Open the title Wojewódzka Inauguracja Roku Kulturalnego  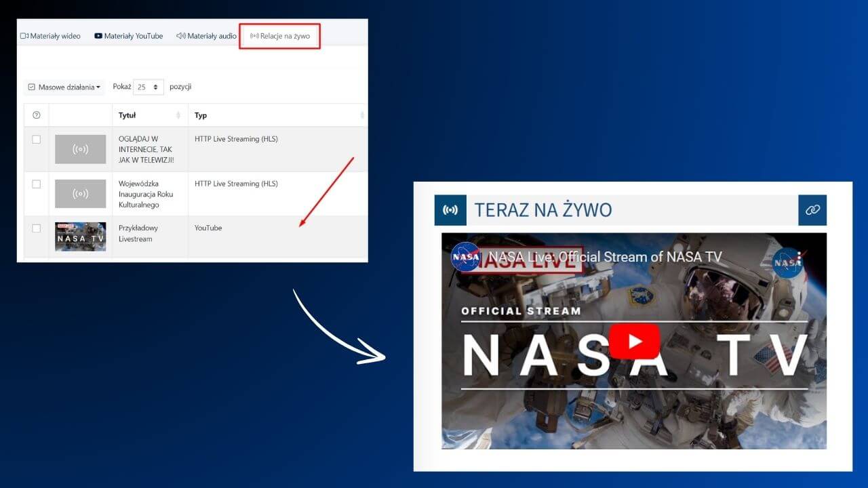(146, 194)
